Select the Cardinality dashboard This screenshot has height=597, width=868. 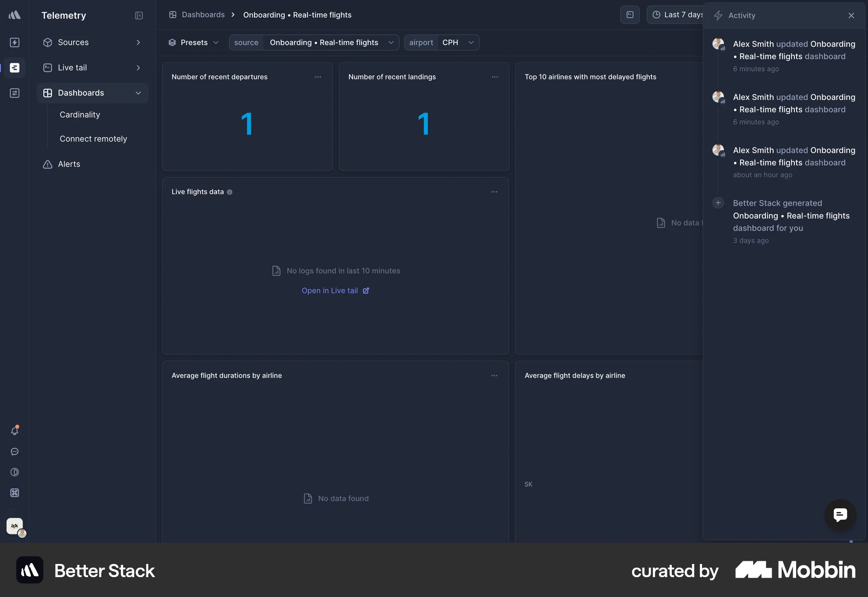click(x=80, y=115)
